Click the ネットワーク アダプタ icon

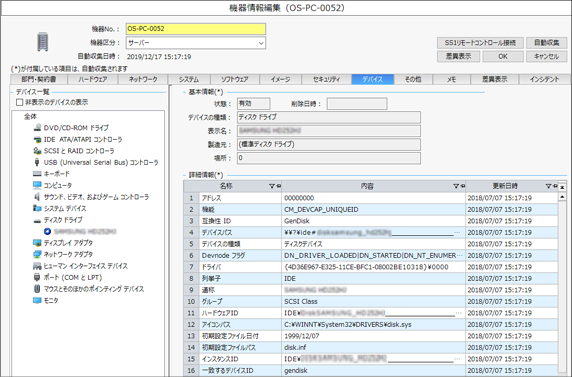pyautogui.click(x=37, y=254)
